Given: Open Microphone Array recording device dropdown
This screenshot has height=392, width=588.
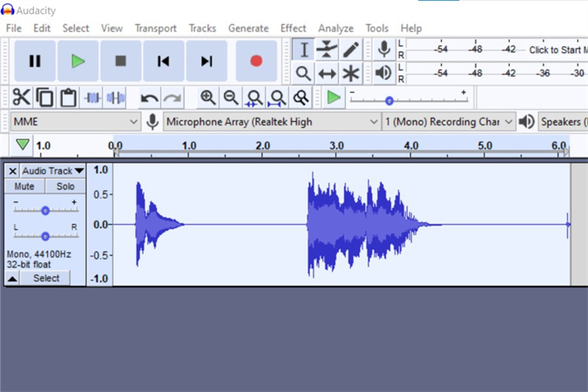Looking at the screenshot, I should [x=272, y=122].
